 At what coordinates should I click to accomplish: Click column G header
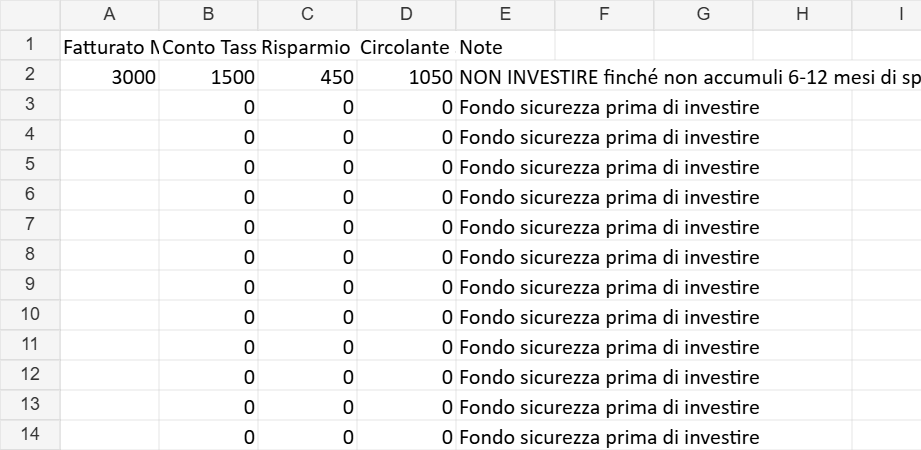point(703,14)
